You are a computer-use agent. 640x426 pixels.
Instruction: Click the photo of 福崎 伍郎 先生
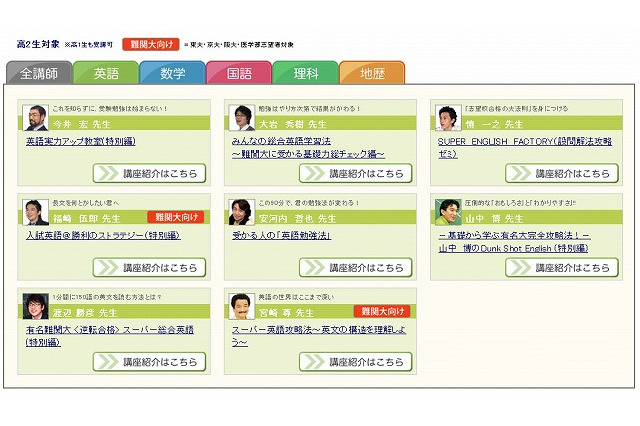[x=36, y=212]
